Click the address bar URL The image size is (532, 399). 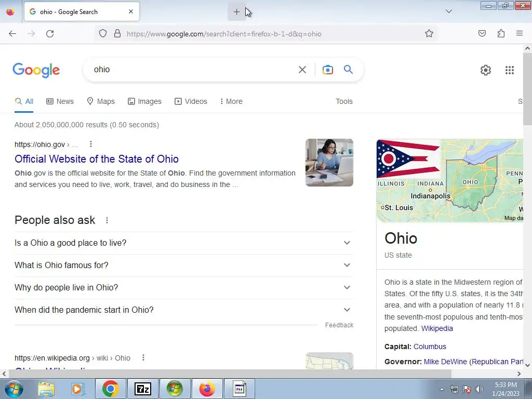coord(224,34)
